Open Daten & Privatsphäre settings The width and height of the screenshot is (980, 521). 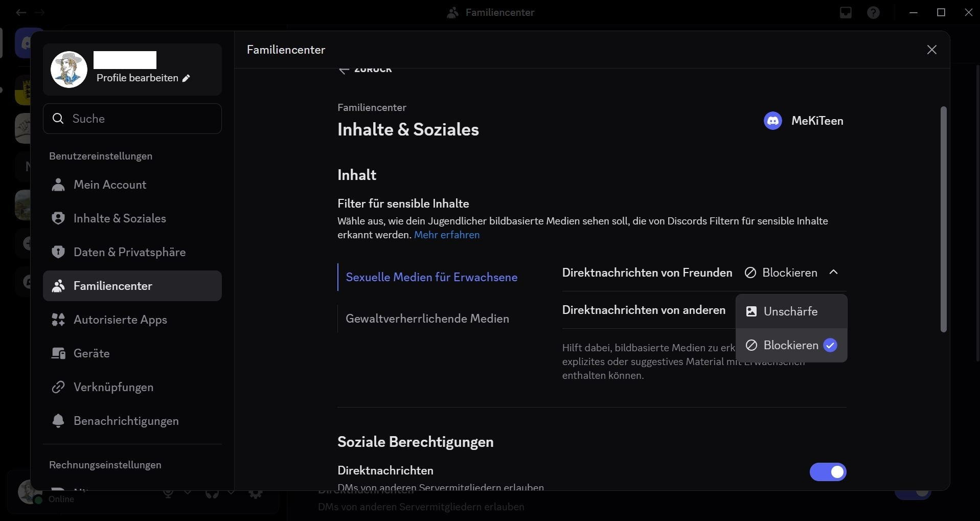tap(129, 252)
